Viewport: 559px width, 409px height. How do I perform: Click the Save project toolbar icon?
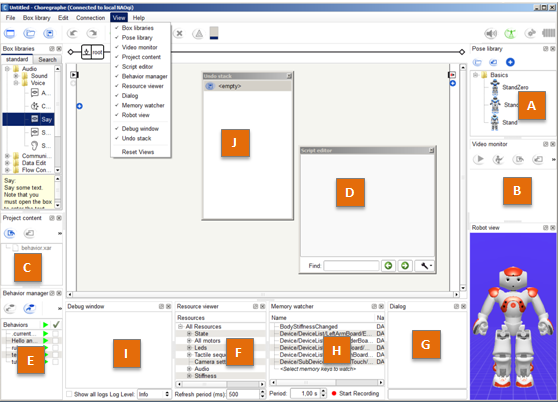coord(48,34)
